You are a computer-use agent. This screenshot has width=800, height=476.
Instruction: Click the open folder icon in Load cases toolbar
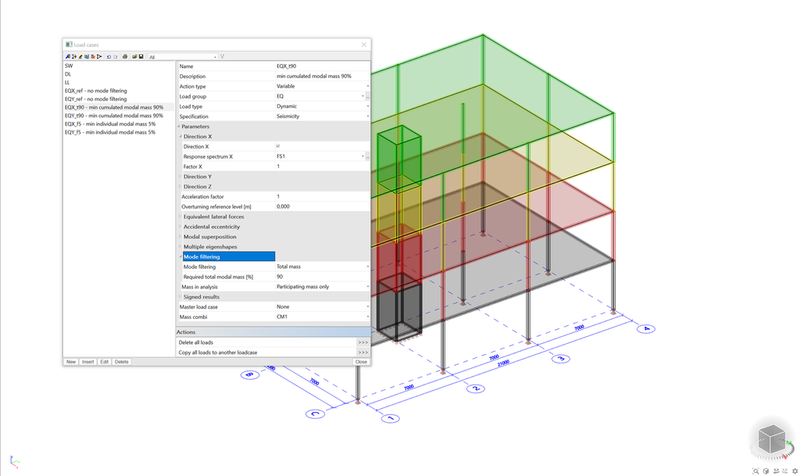tap(135, 57)
